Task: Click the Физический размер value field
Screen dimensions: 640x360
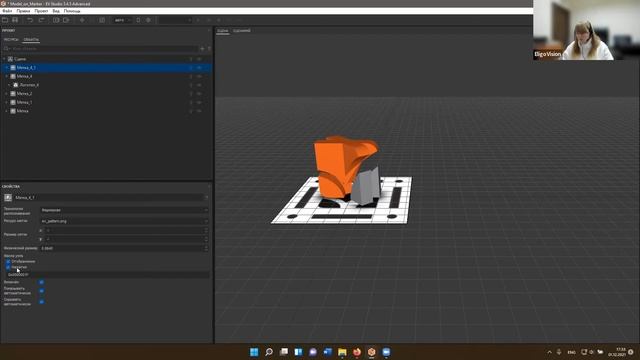Action: point(124,248)
